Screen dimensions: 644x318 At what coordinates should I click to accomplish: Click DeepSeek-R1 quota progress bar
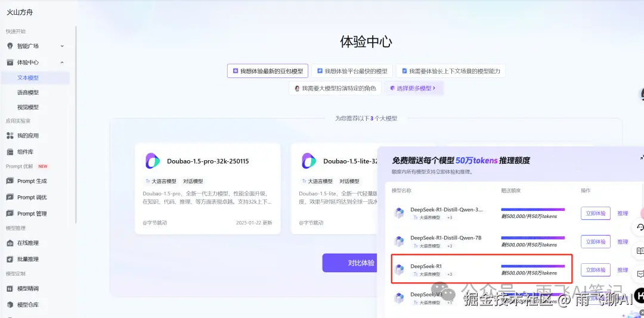click(532, 266)
